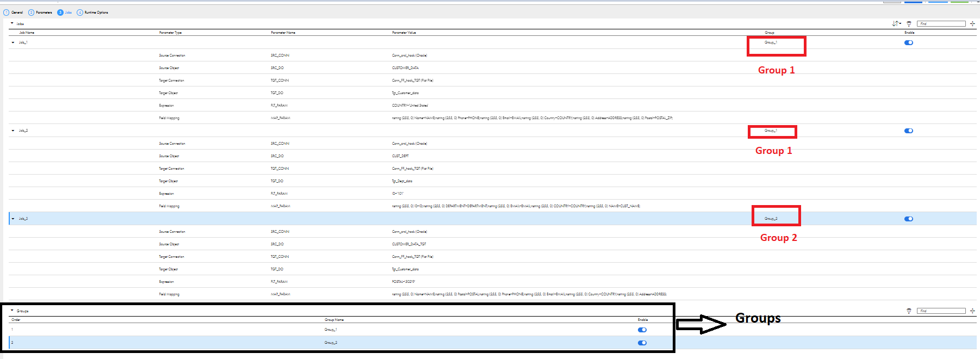Add a new group with the plus icon

click(972, 311)
